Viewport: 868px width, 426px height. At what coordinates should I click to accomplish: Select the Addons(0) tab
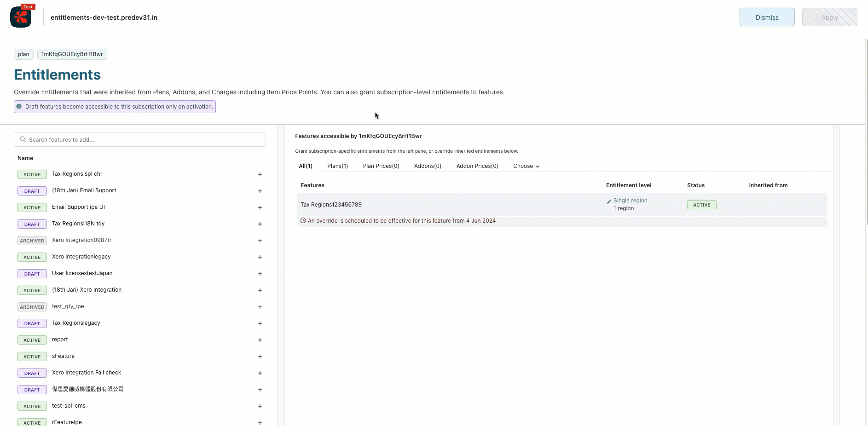(428, 166)
